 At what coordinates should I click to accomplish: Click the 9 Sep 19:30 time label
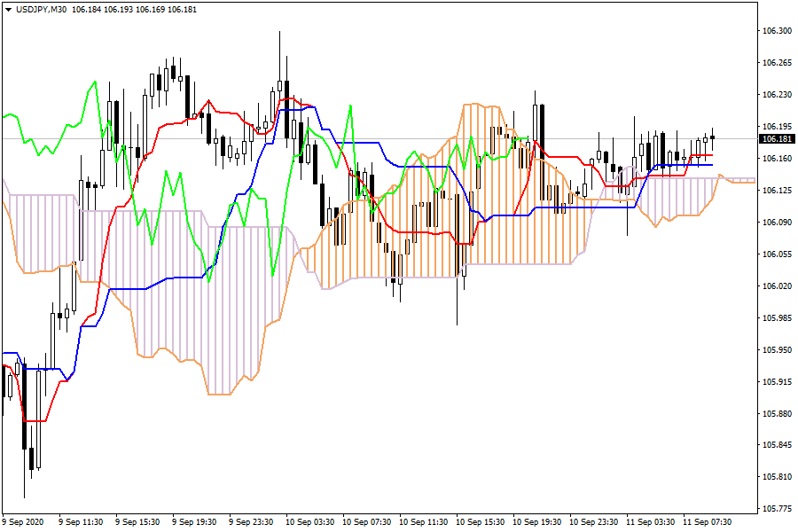click(194, 522)
